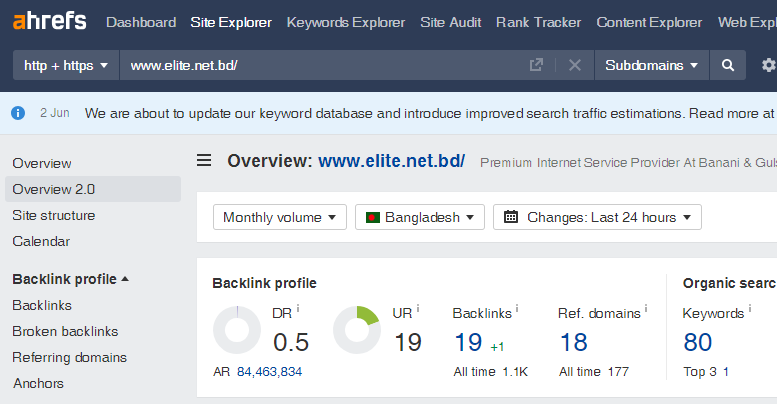Click the calendar icon in Changes filter
This screenshot has width=777, height=404.
(x=510, y=217)
